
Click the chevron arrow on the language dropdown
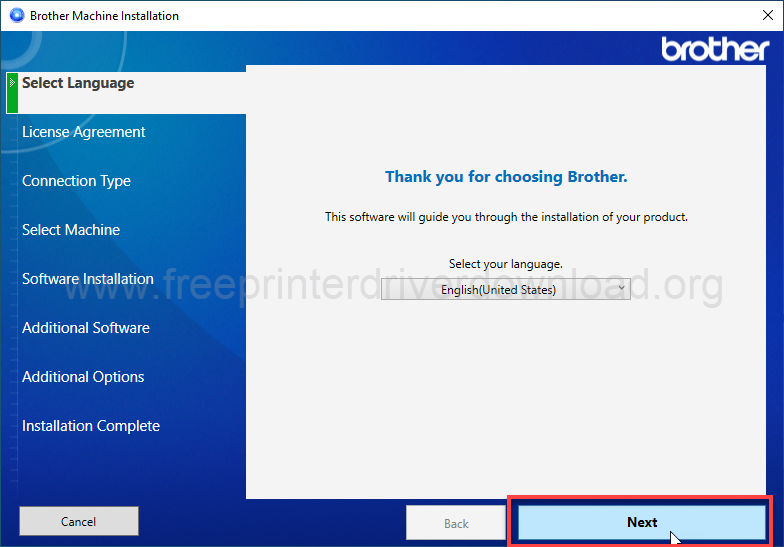pyautogui.click(x=621, y=289)
